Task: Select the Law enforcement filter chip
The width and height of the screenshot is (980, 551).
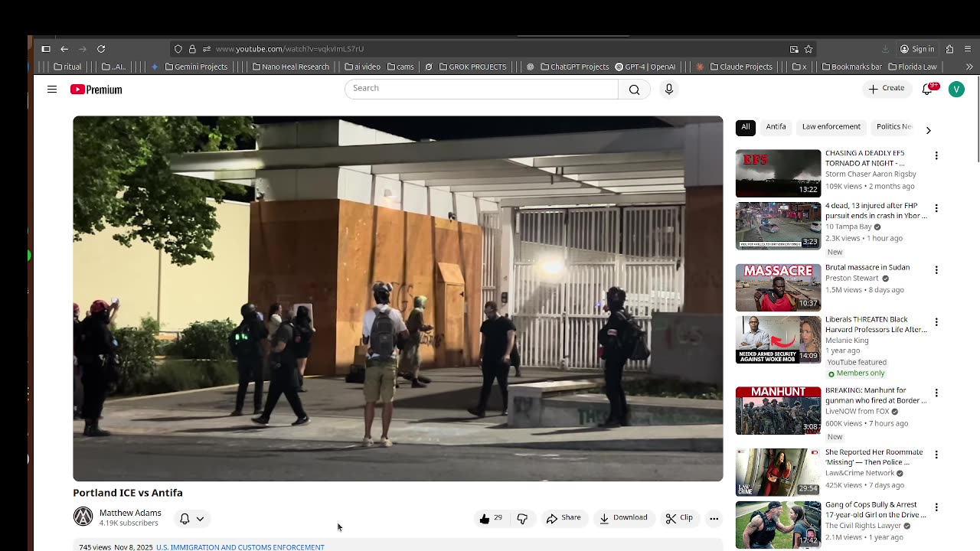Action: click(831, 127)
